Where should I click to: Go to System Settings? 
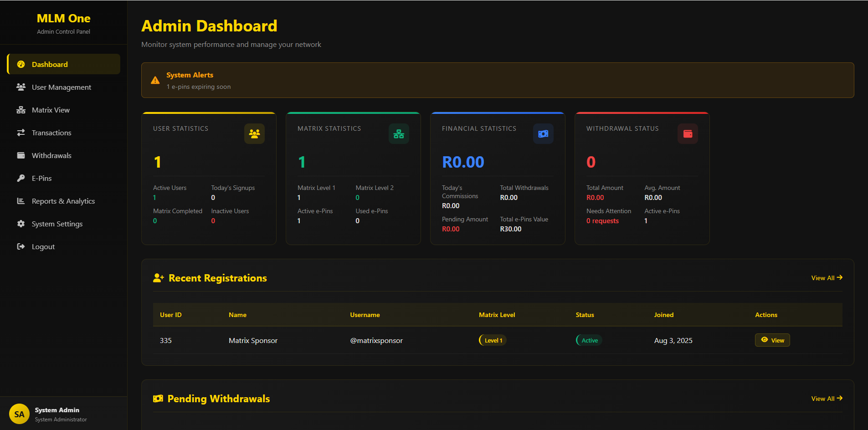point(64,224)
